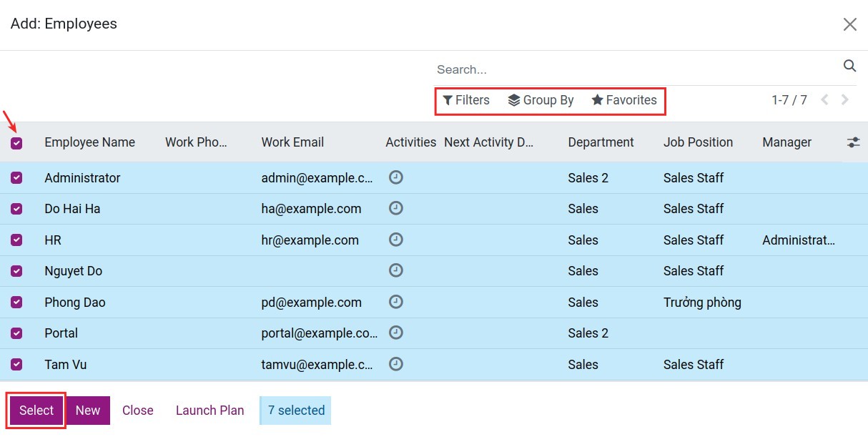The width and height of the screenshot is (868, 437).
Task: Click the New button
Action: click(88, 410)
